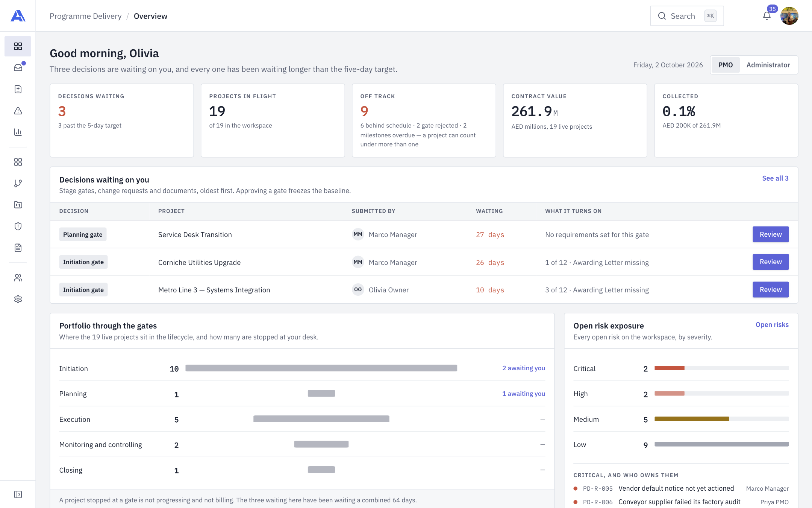Click the See all 3 link

coord(775,178)
